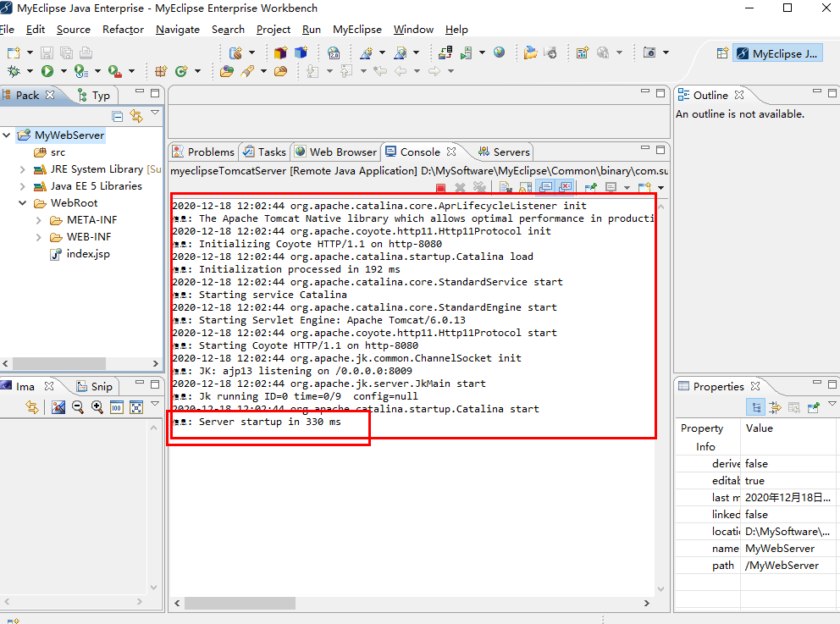Screen dimensions: 840x624
Task: Click the Save toolbar icon
Action: [45, 52]
